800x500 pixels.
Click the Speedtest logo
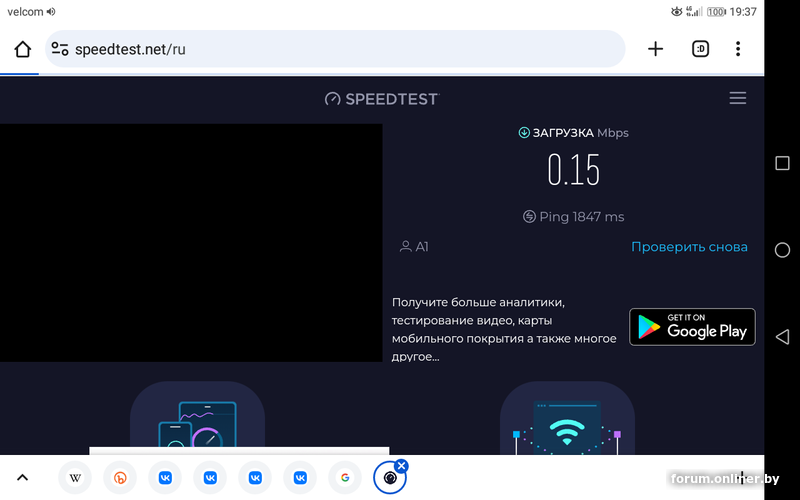382,99
